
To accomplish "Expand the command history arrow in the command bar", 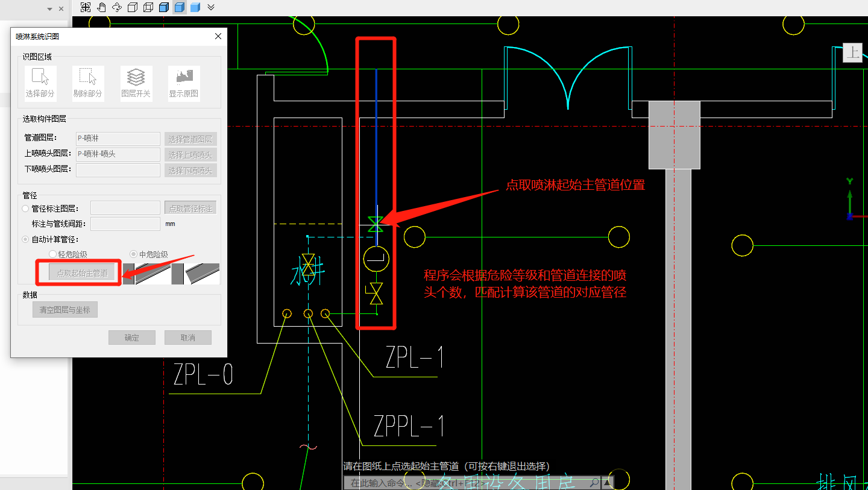I will pos(607,483).
